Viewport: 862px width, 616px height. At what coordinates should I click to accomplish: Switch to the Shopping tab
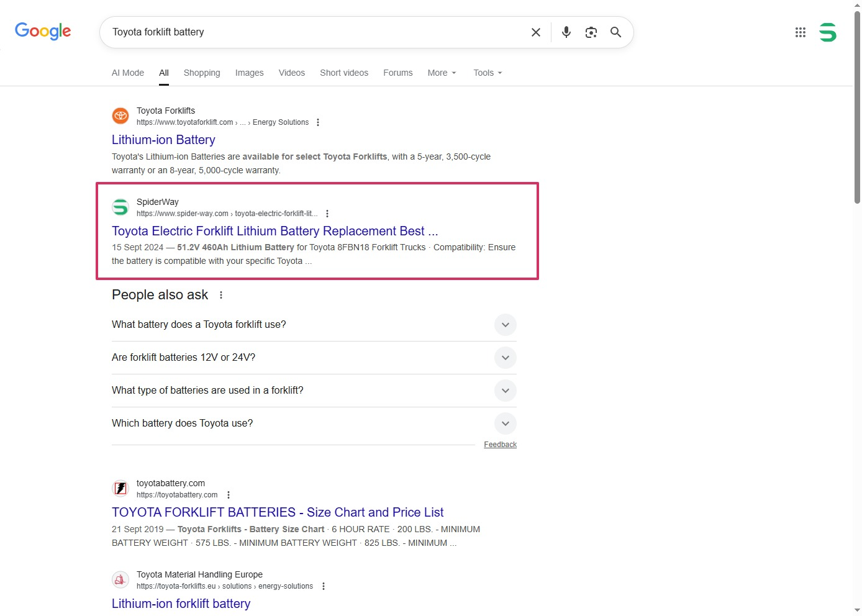(202, 73)
